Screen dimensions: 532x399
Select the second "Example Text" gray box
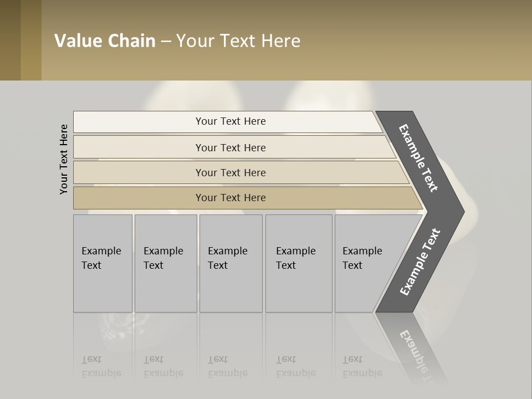pos(166,263)
